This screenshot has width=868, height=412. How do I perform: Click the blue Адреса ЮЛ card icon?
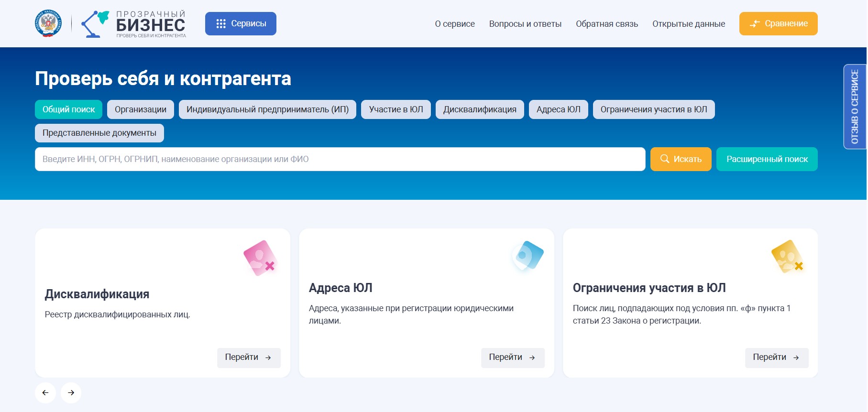[527, 256]
